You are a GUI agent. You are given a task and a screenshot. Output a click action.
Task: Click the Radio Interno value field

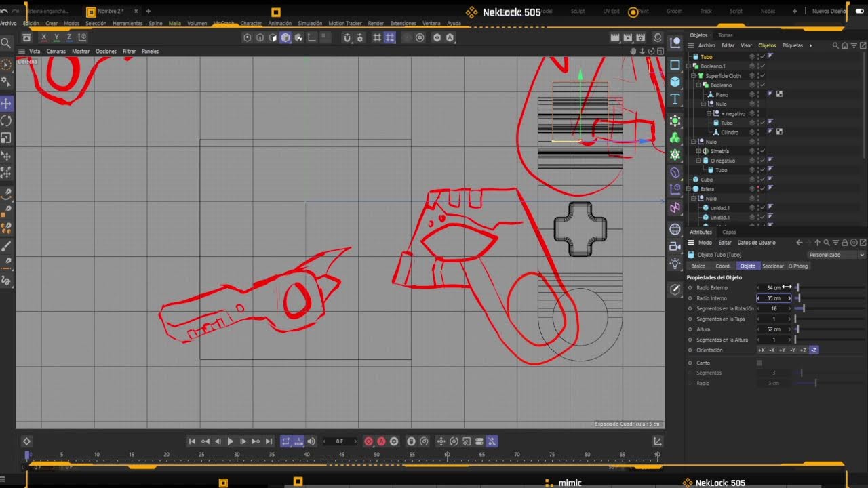(774, 298)
